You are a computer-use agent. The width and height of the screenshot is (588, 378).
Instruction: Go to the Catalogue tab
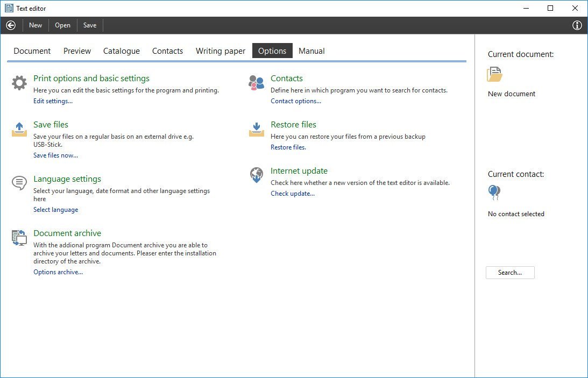click(122, 51)
